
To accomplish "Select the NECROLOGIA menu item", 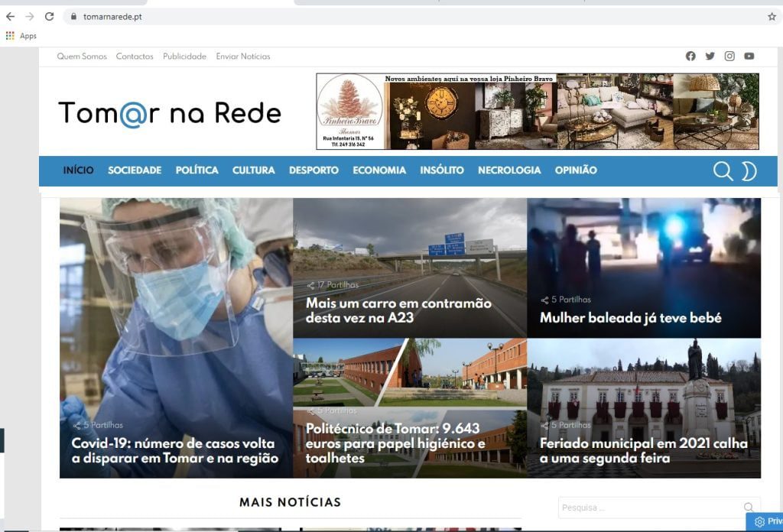I will coord(509,170).
